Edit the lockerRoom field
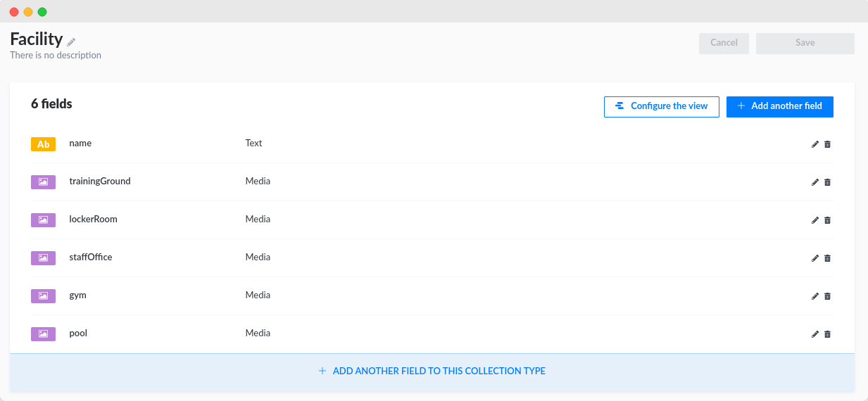The height and width of the screenshot is (401, 868). (815, 220)
